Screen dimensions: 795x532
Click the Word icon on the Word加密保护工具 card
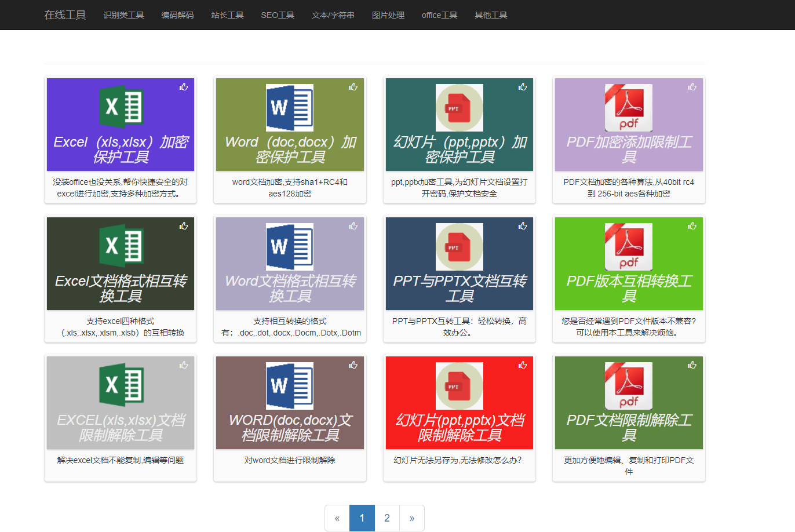290,107
